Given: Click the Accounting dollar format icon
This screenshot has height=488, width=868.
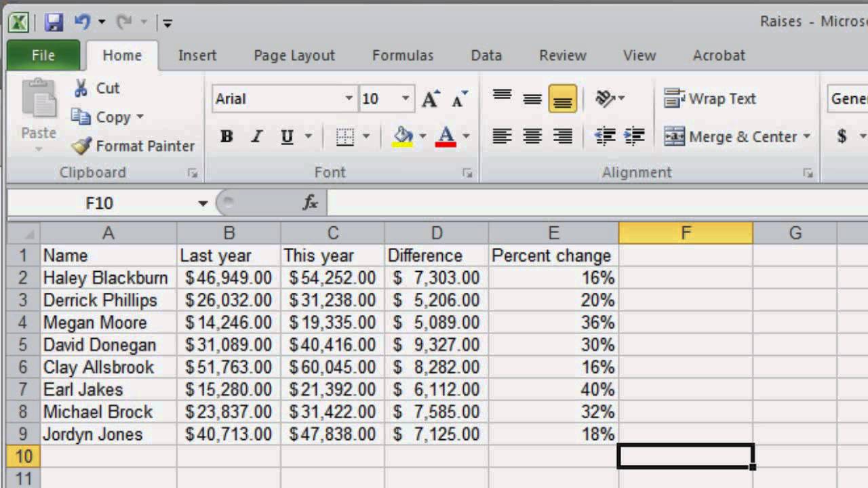Looking at the screenshot, I should coord(842,136).
